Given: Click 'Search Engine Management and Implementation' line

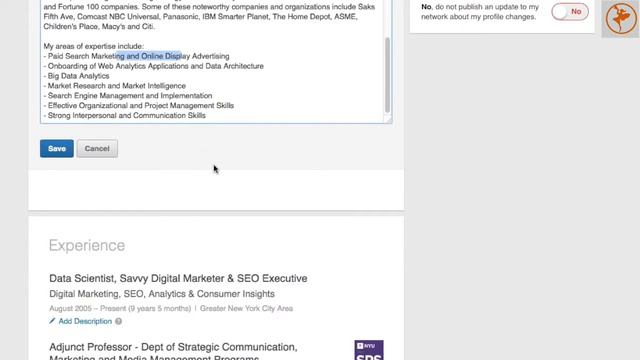Looking at the screenshot, I should coord(128,96).
